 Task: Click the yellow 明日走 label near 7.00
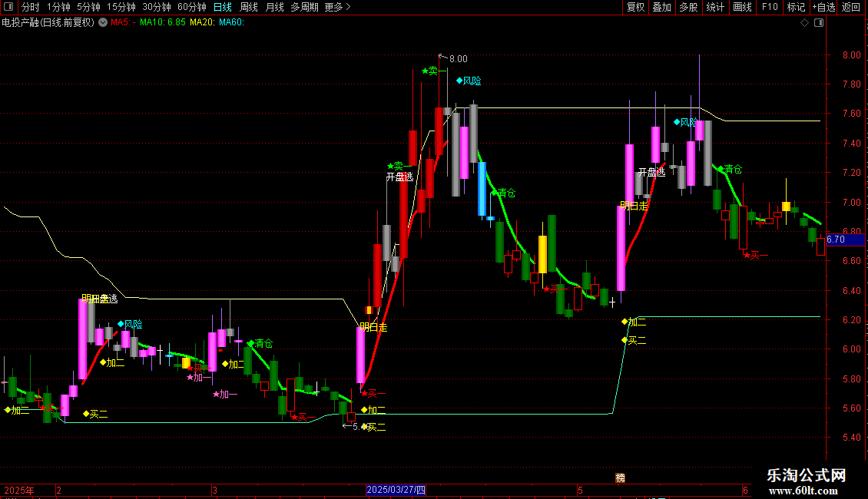634,206
